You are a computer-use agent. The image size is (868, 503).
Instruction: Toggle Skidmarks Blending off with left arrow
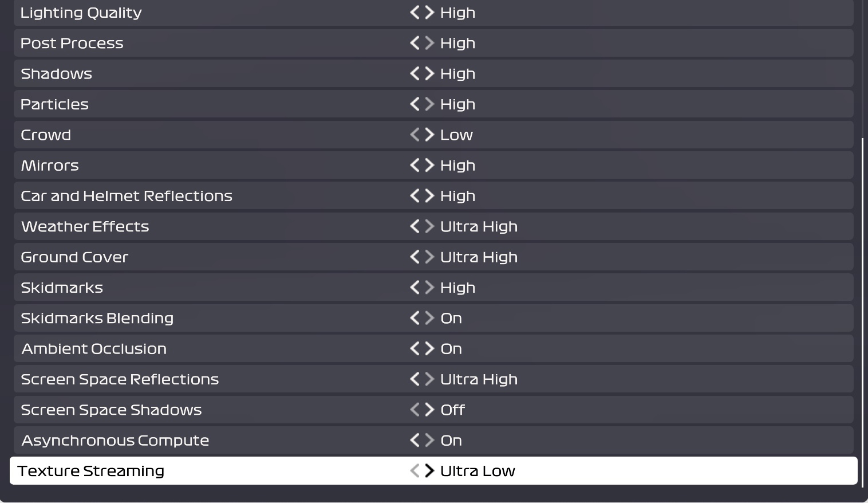(415, 318)
